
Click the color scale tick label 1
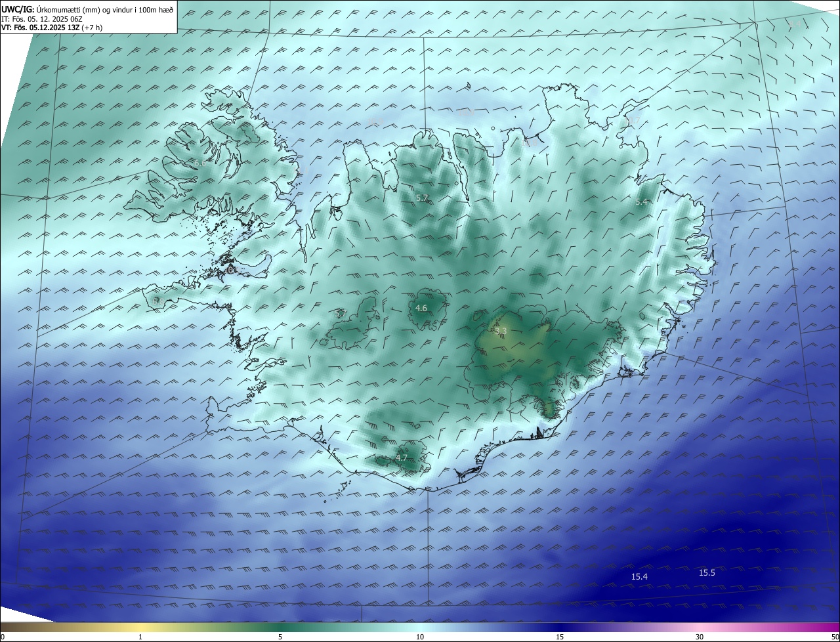(140, 637)
